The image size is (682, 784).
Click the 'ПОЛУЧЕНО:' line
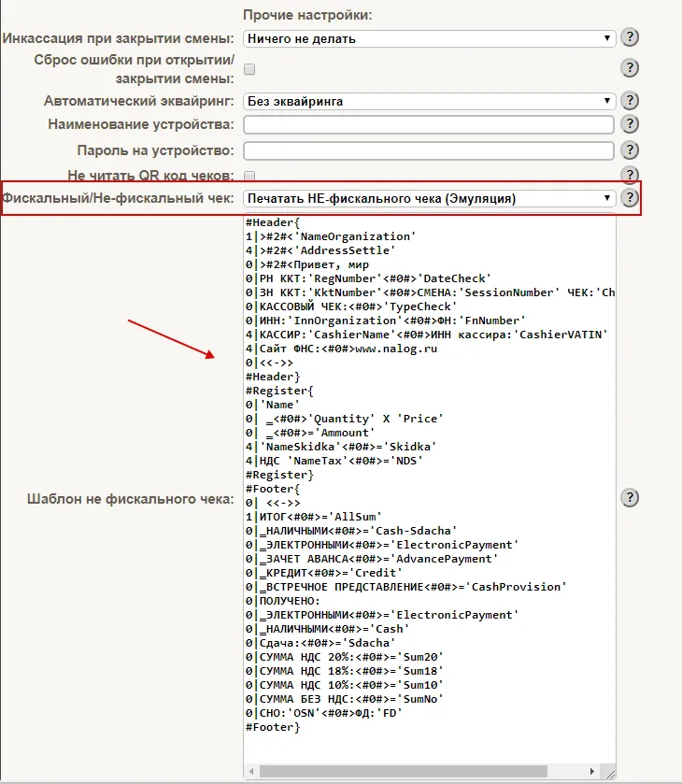coord(283,601)
